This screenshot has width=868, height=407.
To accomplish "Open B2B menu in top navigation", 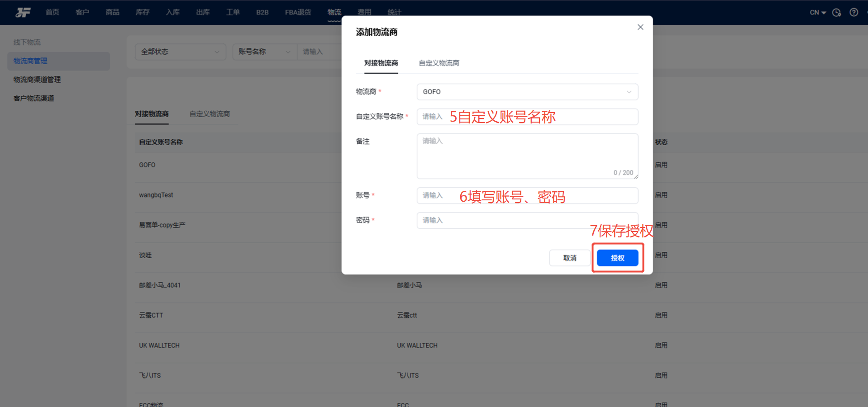I will click(x=262, y=12).
